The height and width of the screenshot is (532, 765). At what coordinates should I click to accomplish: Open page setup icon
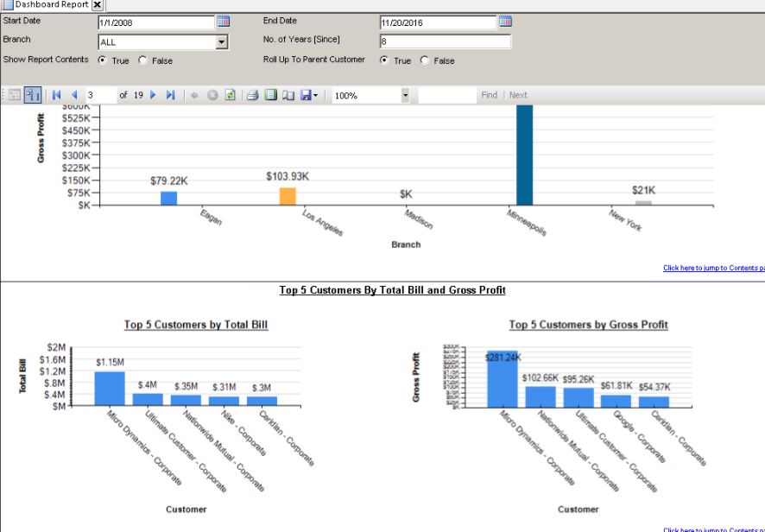(x=288, y=95)
